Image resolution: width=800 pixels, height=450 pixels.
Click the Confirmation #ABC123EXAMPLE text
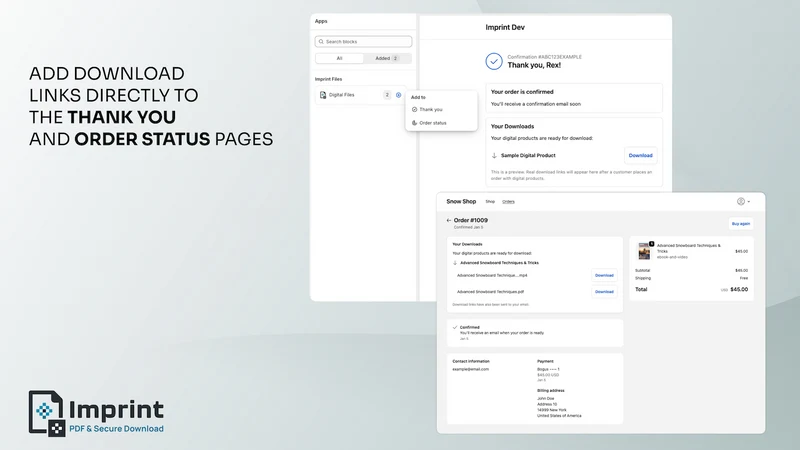coord(544,57)
